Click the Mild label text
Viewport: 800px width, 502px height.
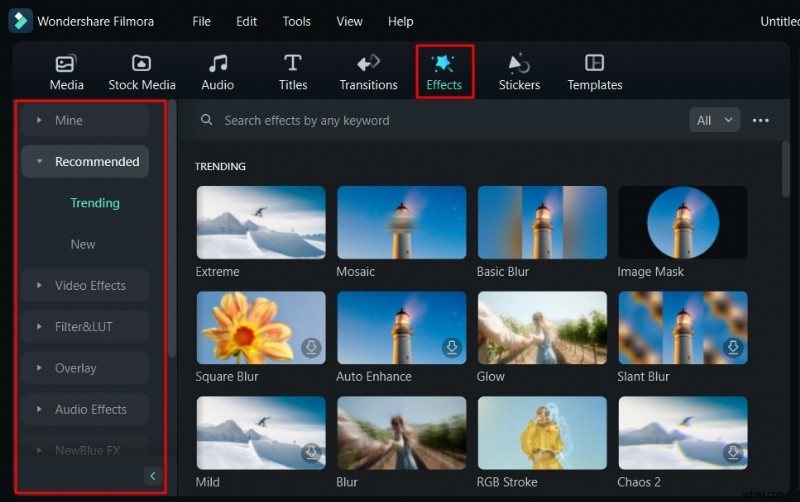pyautogui.click(x=208, y=482)
